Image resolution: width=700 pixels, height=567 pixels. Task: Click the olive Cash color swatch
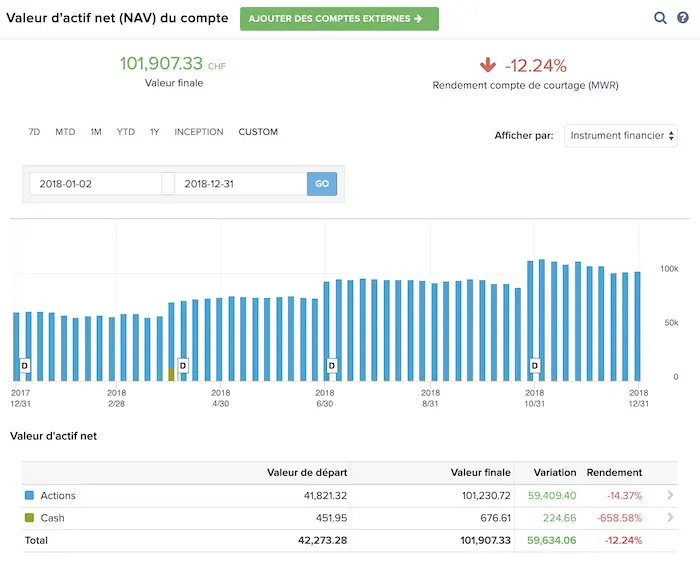coord(29,517)
